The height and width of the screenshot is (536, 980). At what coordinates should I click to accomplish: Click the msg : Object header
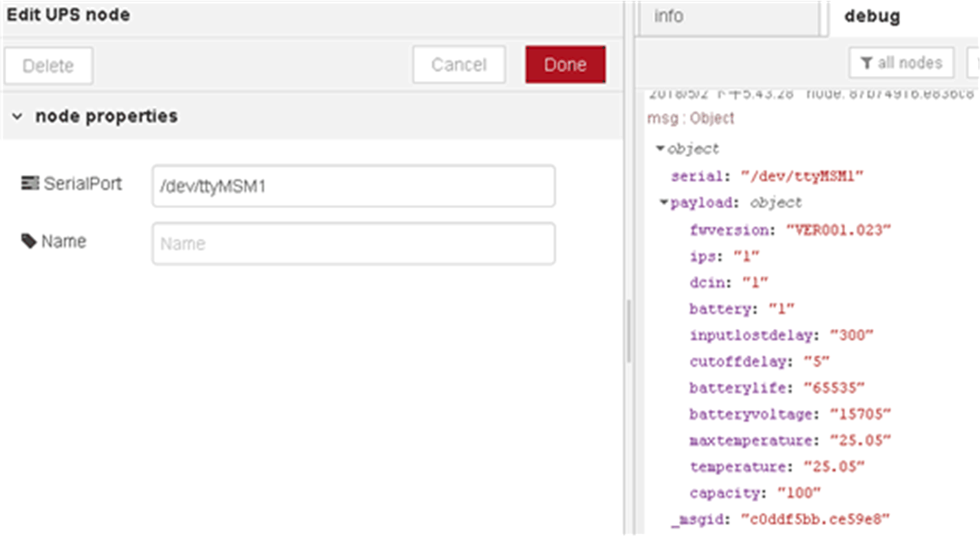pyautogui.click(x=690, y=118)
